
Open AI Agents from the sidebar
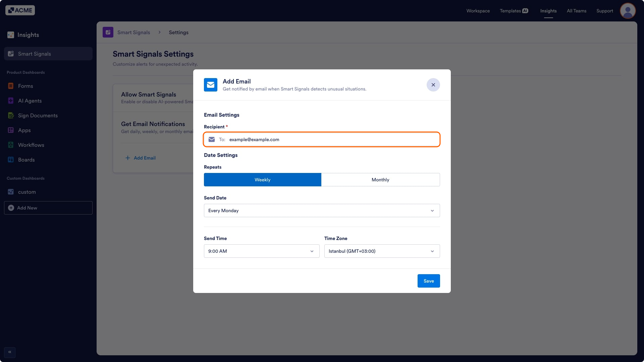point(11,101)
